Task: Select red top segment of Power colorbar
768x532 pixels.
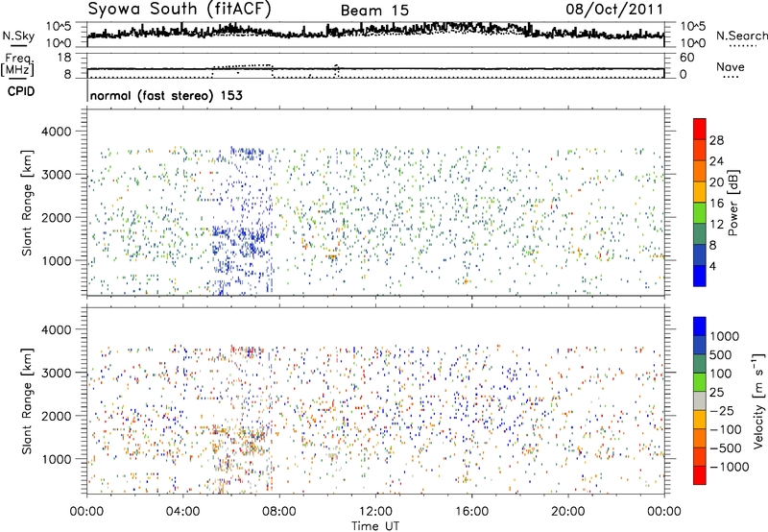Action: 700,129
